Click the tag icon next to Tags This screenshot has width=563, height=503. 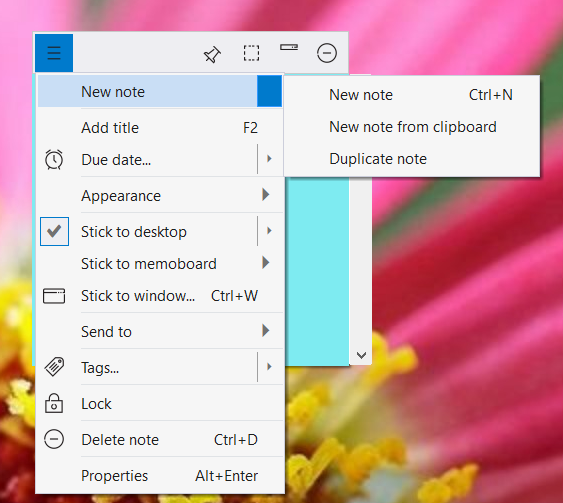click(x=54, y=367)
